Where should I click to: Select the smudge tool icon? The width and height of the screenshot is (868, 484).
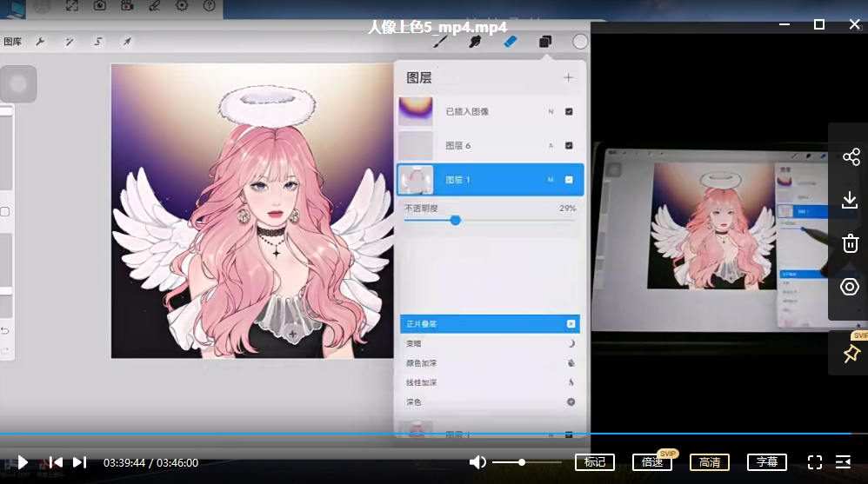pyautogui.click(x=474, y=42)
